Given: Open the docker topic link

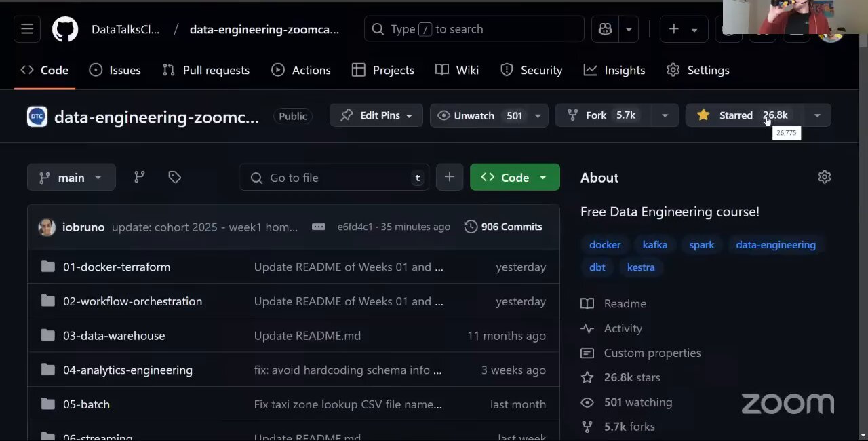Looking at the screenshot, I should (605, 245).
